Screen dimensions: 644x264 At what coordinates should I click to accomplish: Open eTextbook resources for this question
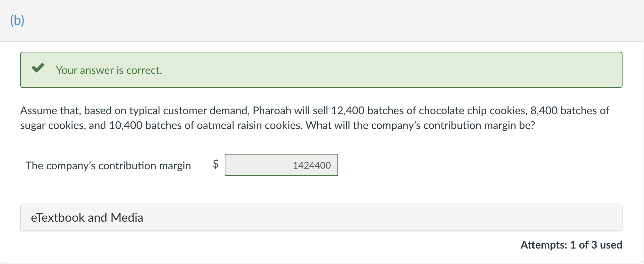click(x=88, y=217)
